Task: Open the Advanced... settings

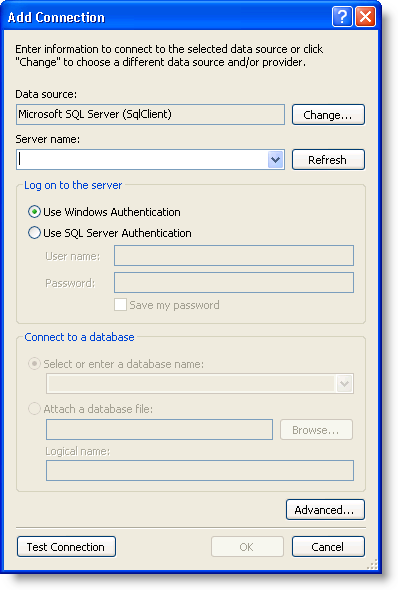Action: click(325, 510)
